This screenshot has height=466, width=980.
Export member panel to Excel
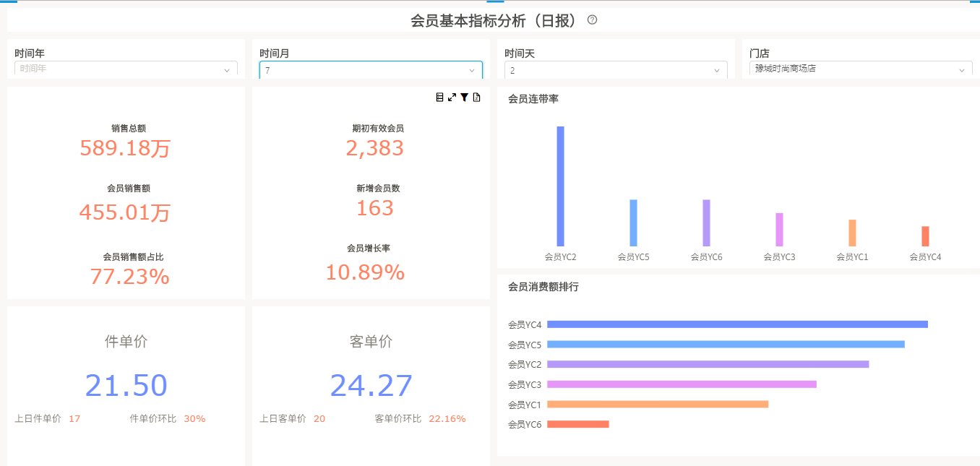coord(476,98)
